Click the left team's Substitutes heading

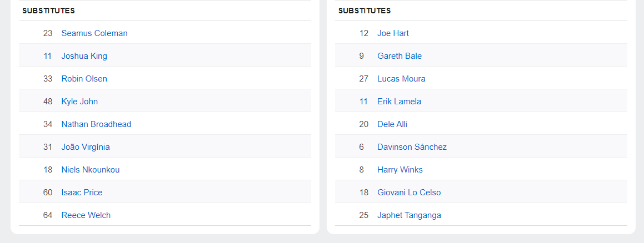tap(48, 11)
